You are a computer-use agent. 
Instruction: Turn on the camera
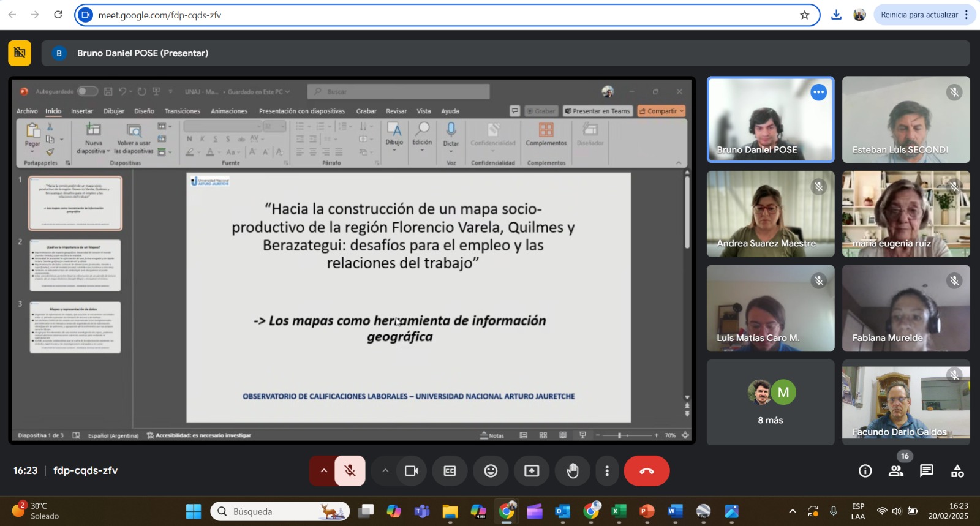pos(411,471)
